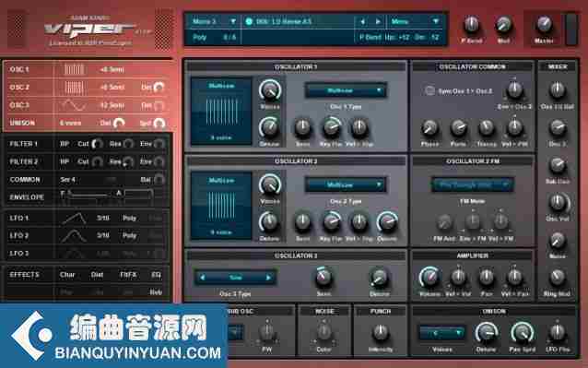This screenshot has height=368, width=588.
Task: Click the Oscillator 1 Multisaw waveform display
Action: pos(221,112)
